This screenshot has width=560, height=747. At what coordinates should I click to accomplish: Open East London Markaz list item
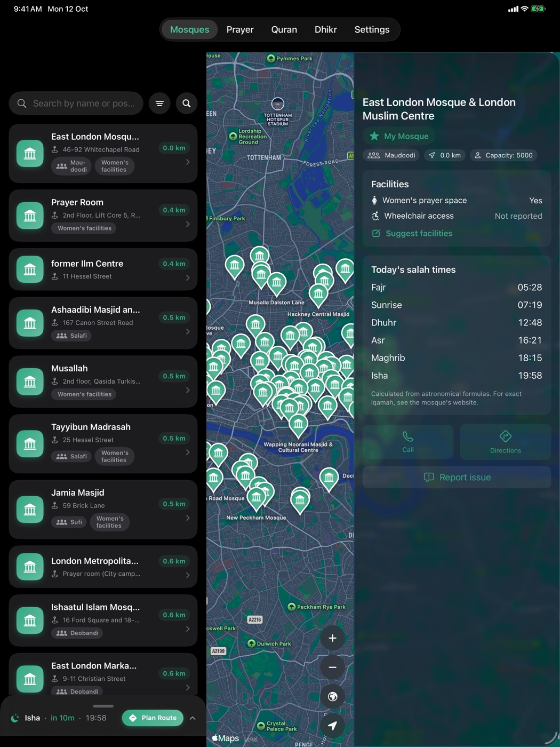coord(103,674)
